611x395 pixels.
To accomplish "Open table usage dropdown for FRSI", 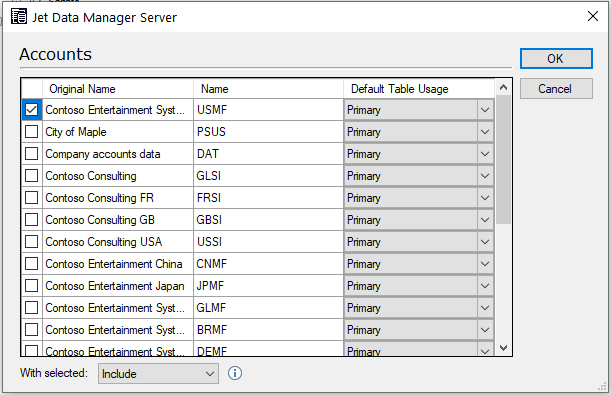I will 485,198.
